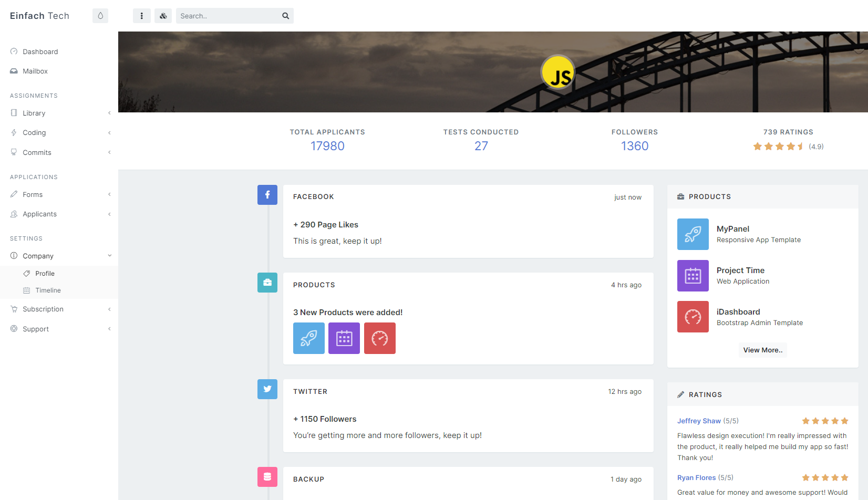
Task: Click the Products panel briefcase icon
Action: [681, 196]
